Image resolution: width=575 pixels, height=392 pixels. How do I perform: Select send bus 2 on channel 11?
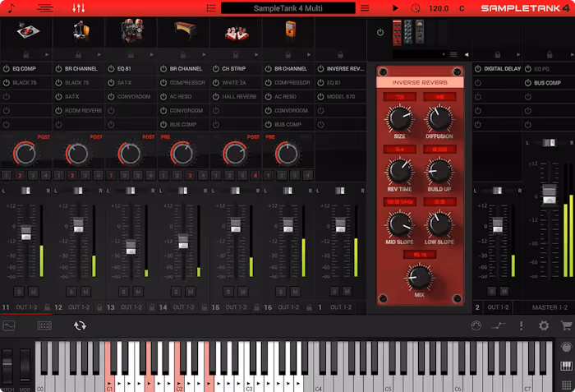tap(20, 175)
